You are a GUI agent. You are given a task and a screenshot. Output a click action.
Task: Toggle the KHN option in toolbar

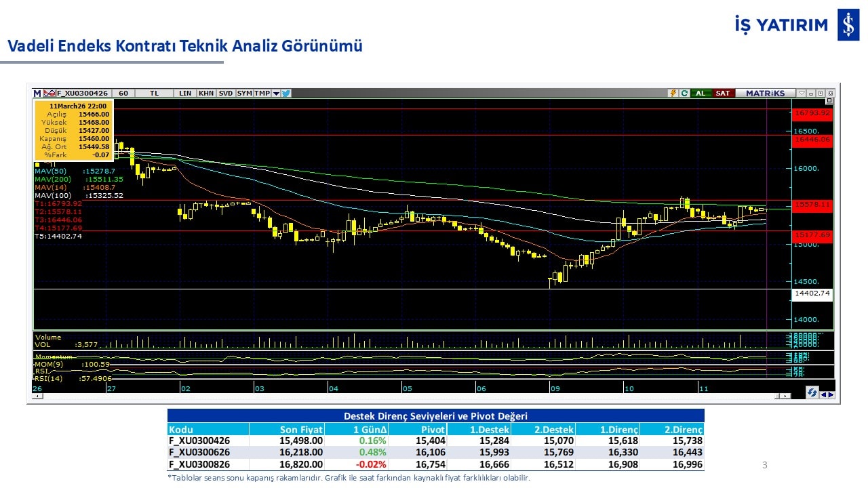[206, 94]
